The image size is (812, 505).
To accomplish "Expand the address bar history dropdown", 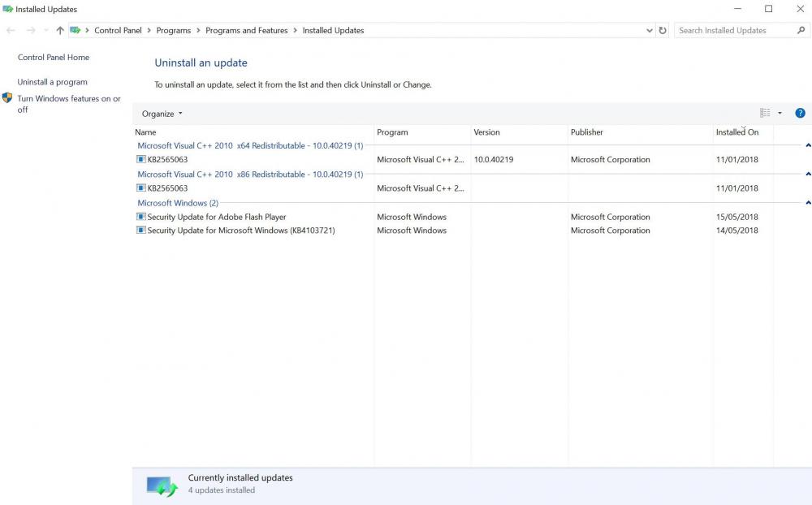I will [650, 31].
